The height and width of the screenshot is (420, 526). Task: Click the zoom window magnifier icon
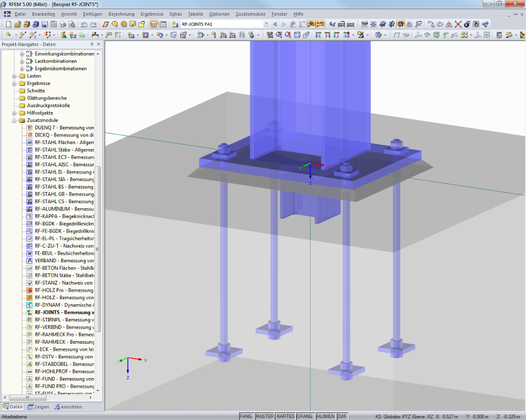[279, 35]
